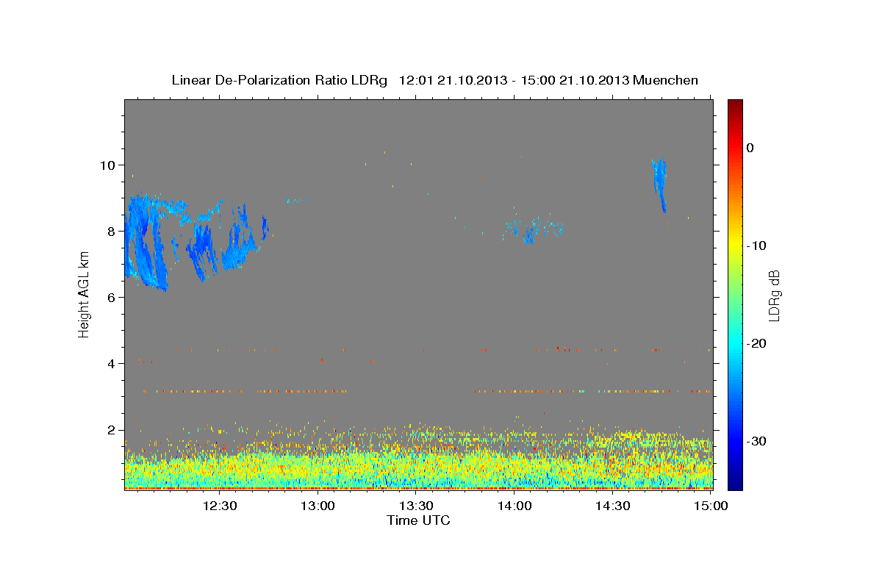Click the yellow band of the colorbar
This screenshot has height=588, width=882.
[735, 243]
